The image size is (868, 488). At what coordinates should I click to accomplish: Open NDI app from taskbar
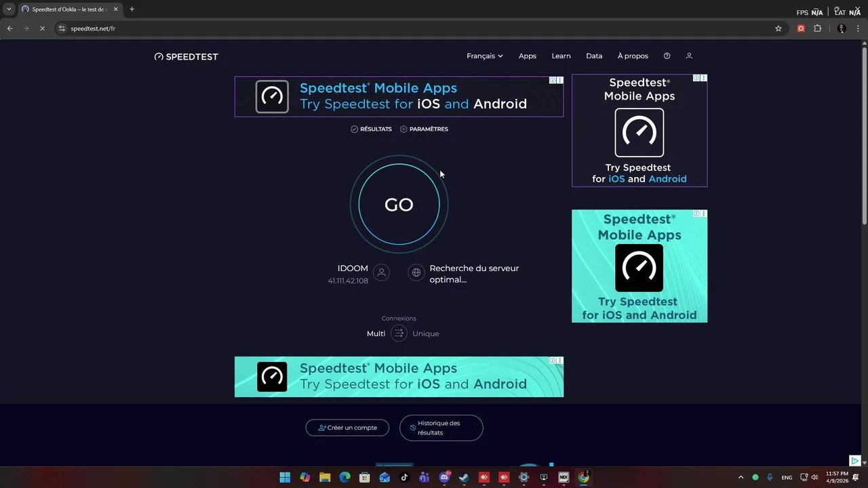tap(564, 477)
